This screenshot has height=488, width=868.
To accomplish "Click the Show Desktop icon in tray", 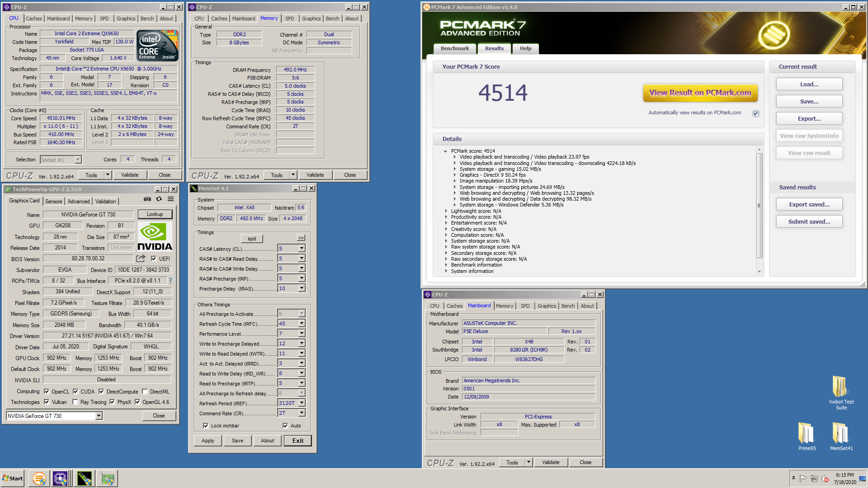I will [863, 479].
